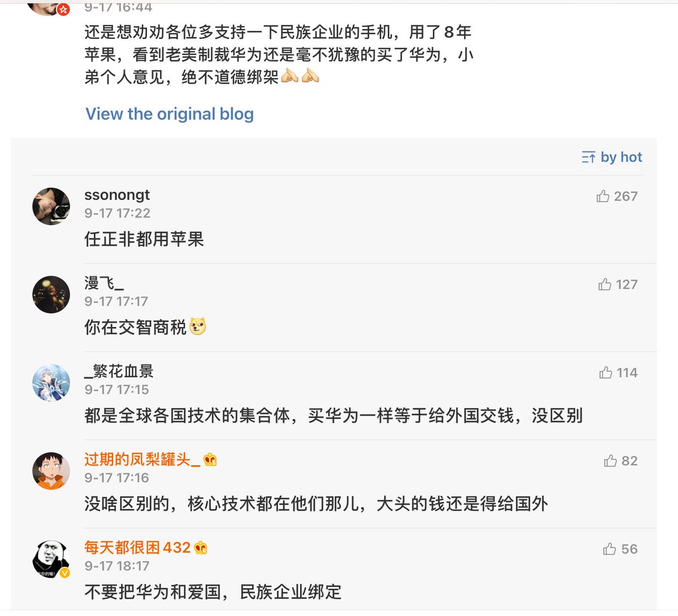Click ssonongt's avatar picture
The image size is (678, 616).
[x=51, y=206]
